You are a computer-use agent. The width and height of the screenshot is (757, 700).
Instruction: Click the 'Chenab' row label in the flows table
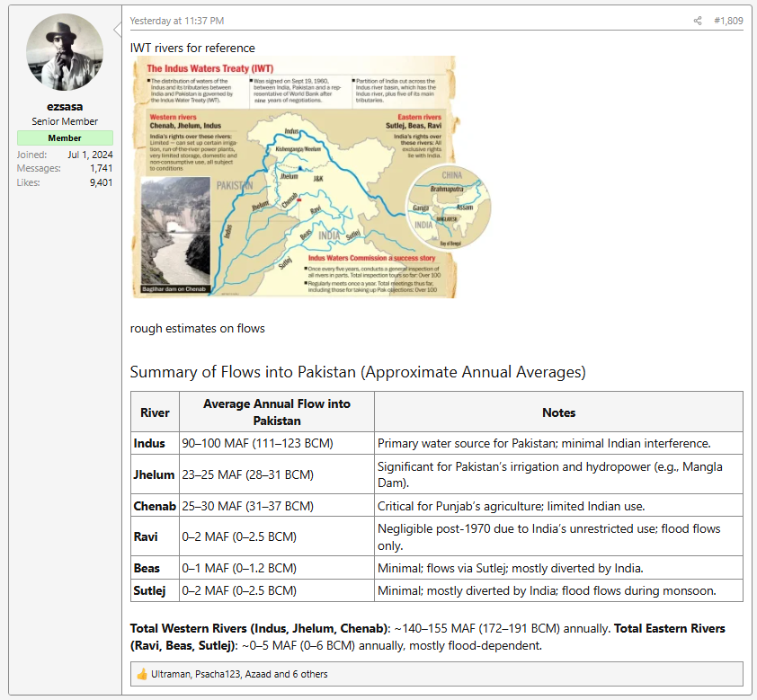tap(155, 506)
